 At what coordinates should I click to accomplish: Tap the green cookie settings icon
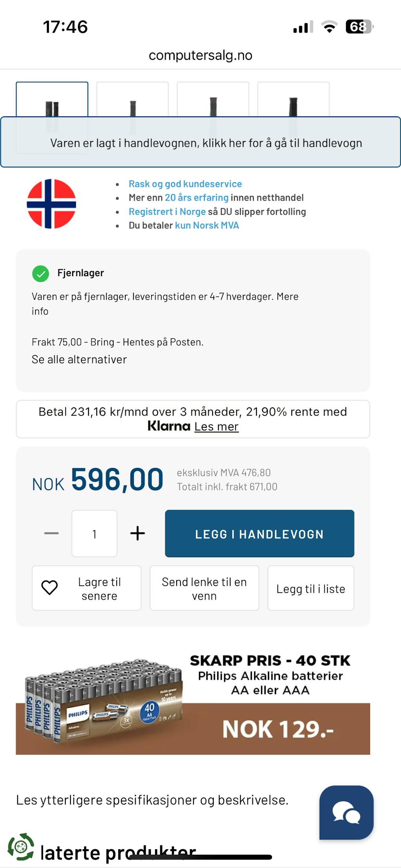[21, 847]
